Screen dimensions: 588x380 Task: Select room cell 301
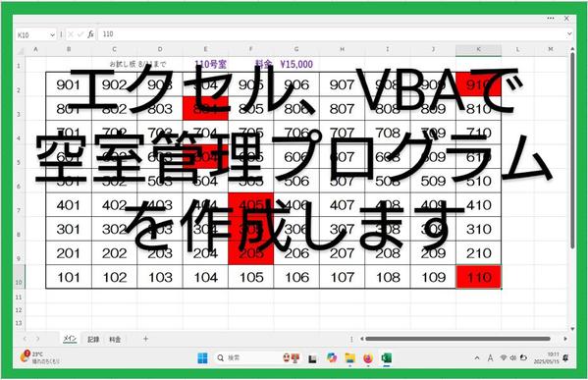[69, 229]
